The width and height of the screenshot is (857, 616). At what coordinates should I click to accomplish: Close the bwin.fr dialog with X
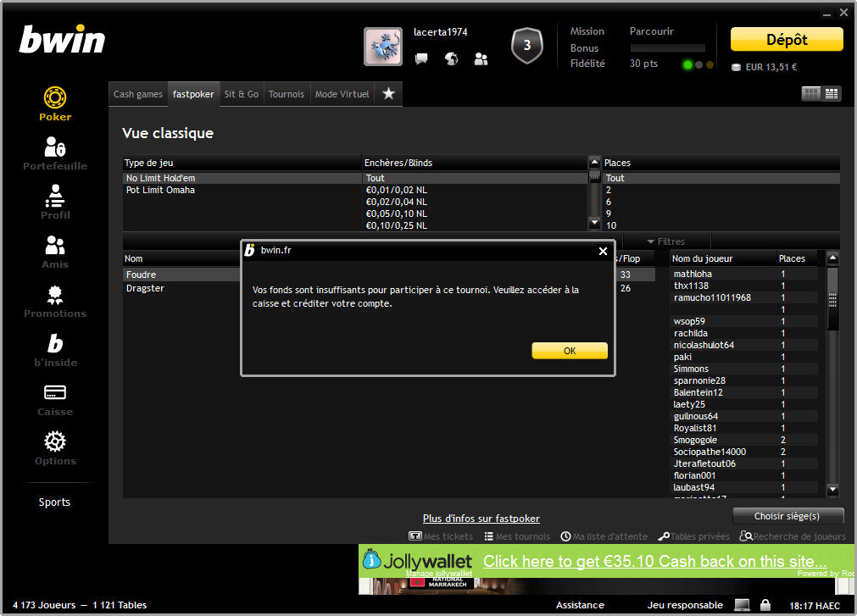603,251
